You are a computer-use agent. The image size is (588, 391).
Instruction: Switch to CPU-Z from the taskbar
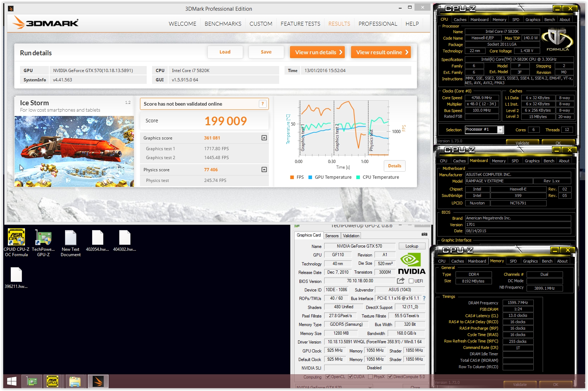(53, 382)
